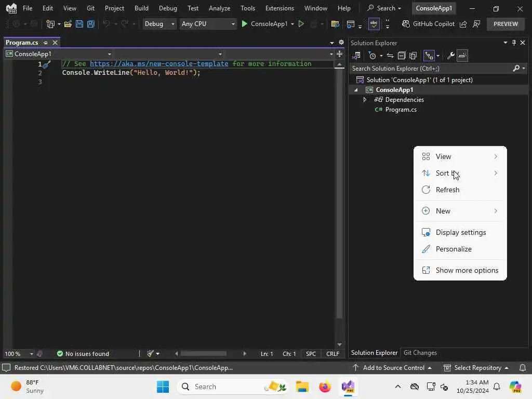Click Collapse All in Solution Explorer
The height and width of the screenshot is (399, 532).
[x=402, y=56]
